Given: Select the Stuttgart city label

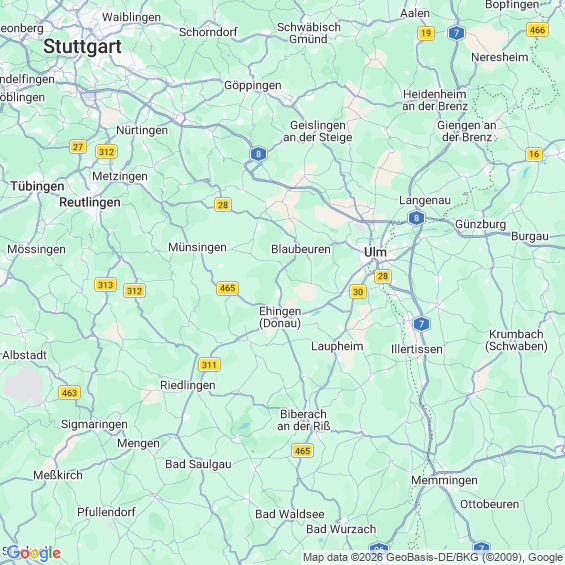Looking at the screenshot, I should [82, 46].
